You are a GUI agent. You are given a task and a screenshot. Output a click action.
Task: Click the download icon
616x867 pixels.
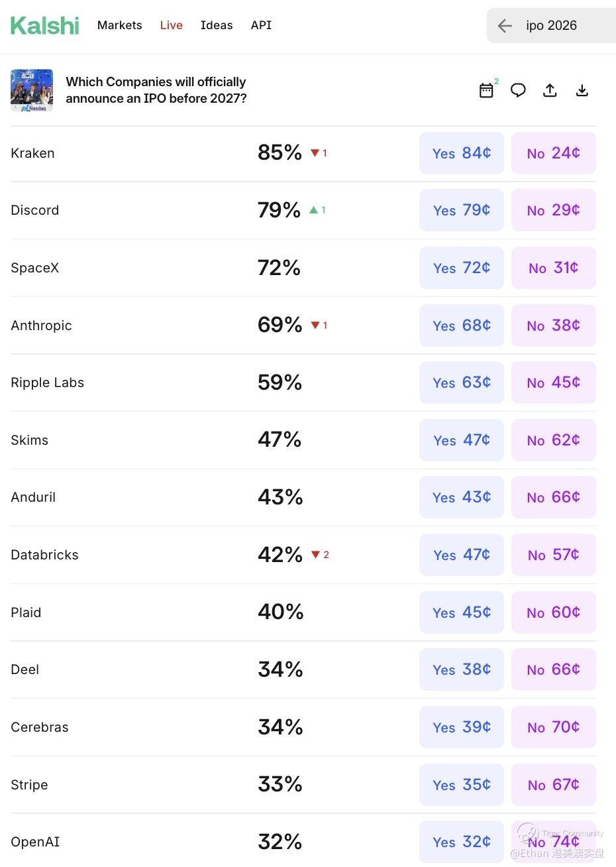[582, 90]
